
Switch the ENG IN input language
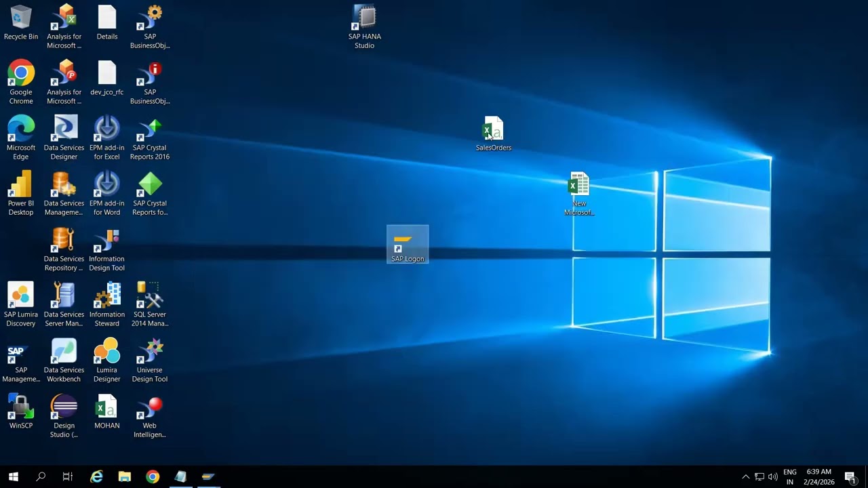click(x=790, y=476)
